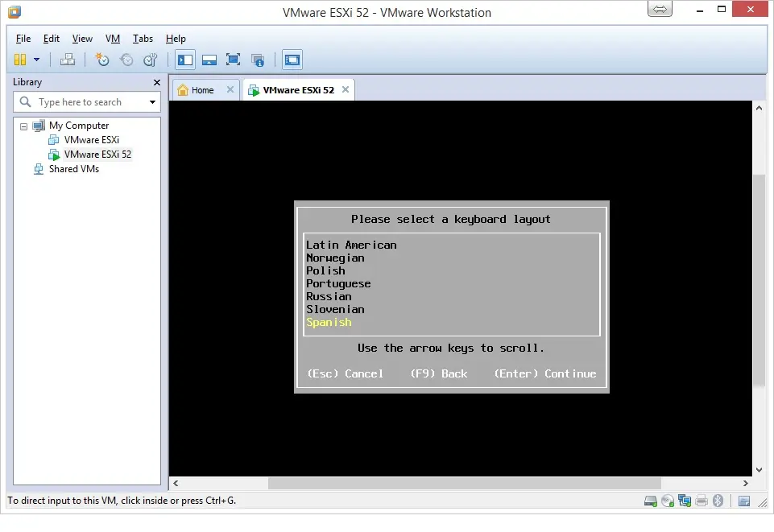Toggle the thumbnail bar view icon

209,60
